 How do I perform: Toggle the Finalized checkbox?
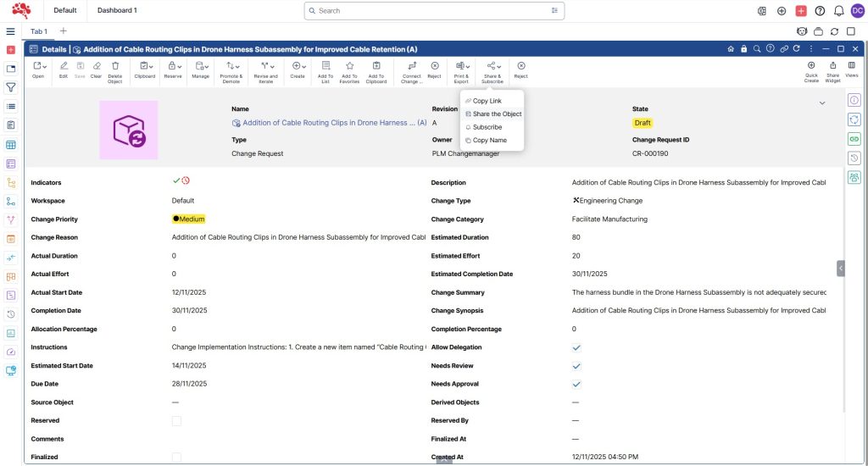(176, 458)
